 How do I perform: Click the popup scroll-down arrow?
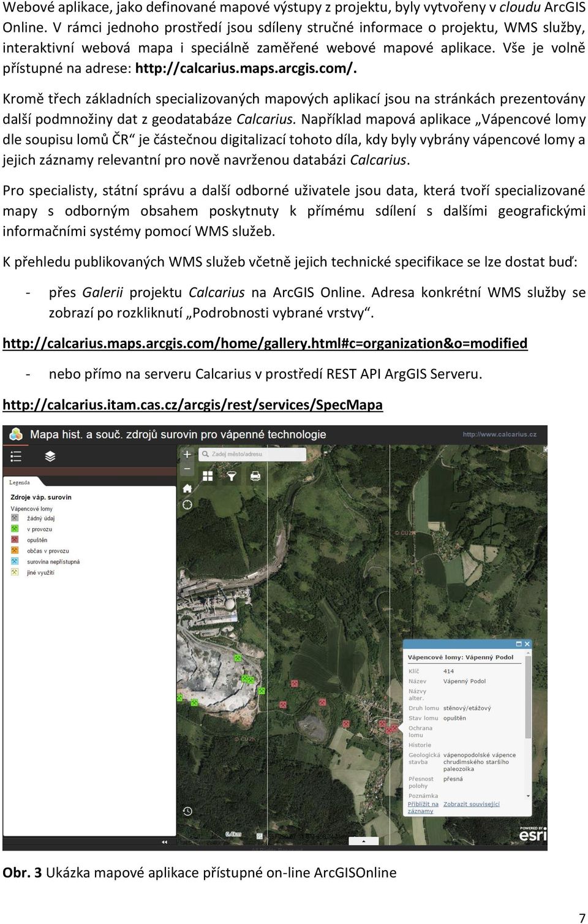pos(528,795)
